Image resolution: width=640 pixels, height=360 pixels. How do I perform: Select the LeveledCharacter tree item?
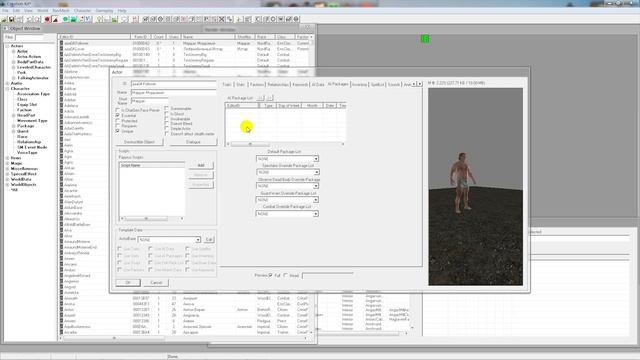click(x=34, y=67)
